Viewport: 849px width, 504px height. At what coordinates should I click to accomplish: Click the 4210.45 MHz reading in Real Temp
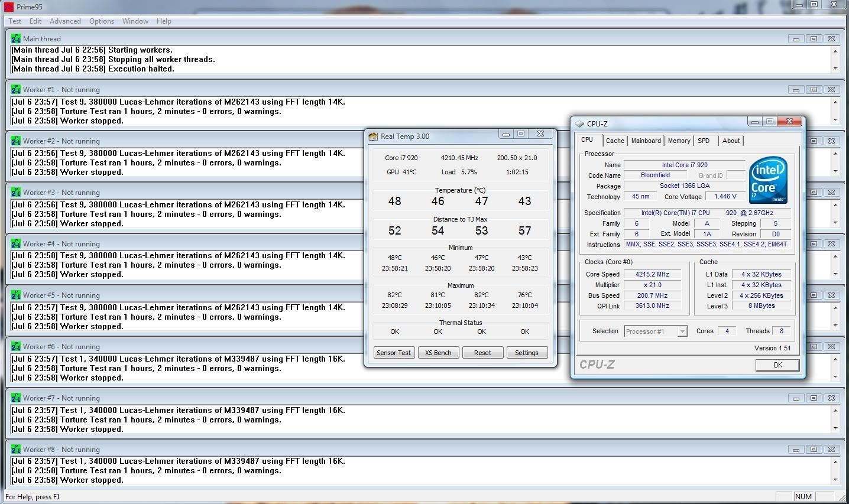click(x=459, y=158)
